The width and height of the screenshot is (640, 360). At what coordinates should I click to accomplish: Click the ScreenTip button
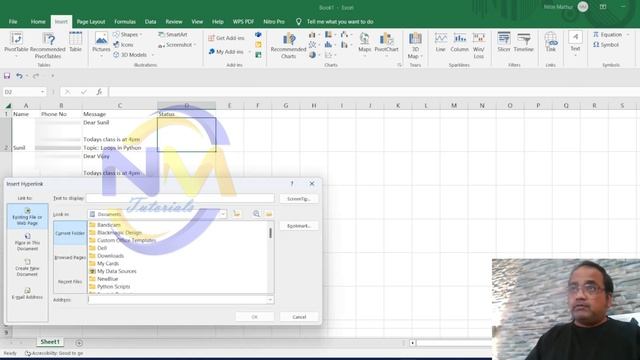(x=299, y=199)
